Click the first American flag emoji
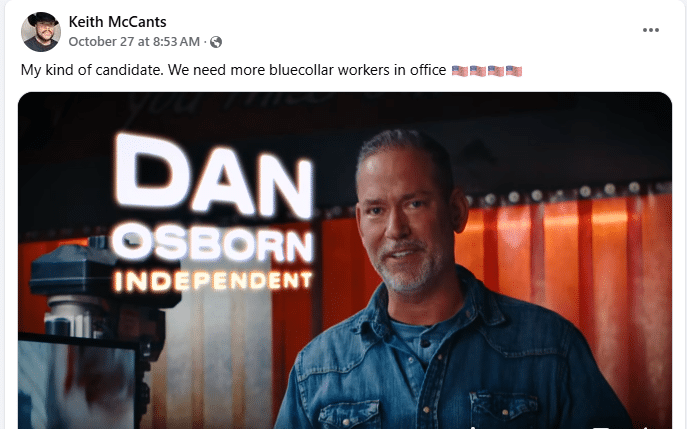Screen dimensions: 687x429 point(460,71)
